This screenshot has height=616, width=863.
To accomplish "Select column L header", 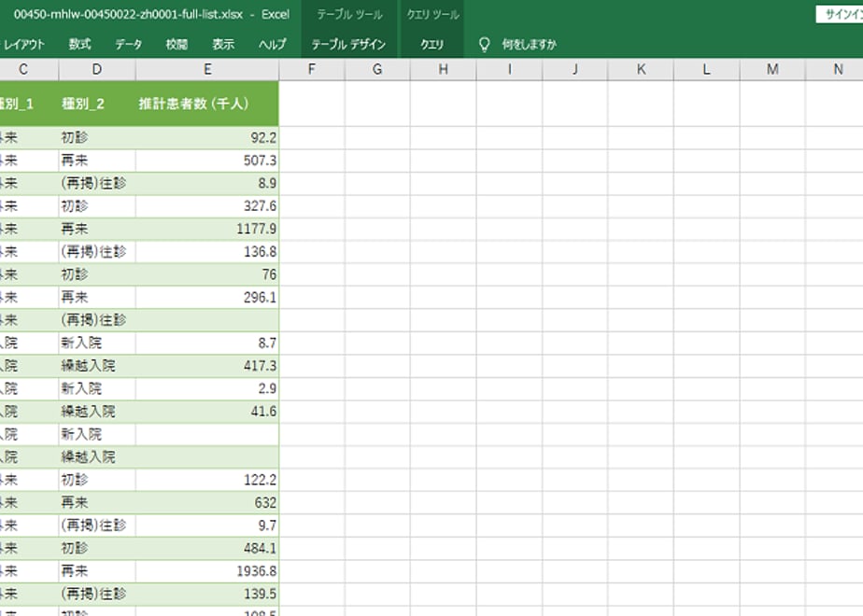I will click(x=707, y=69).
